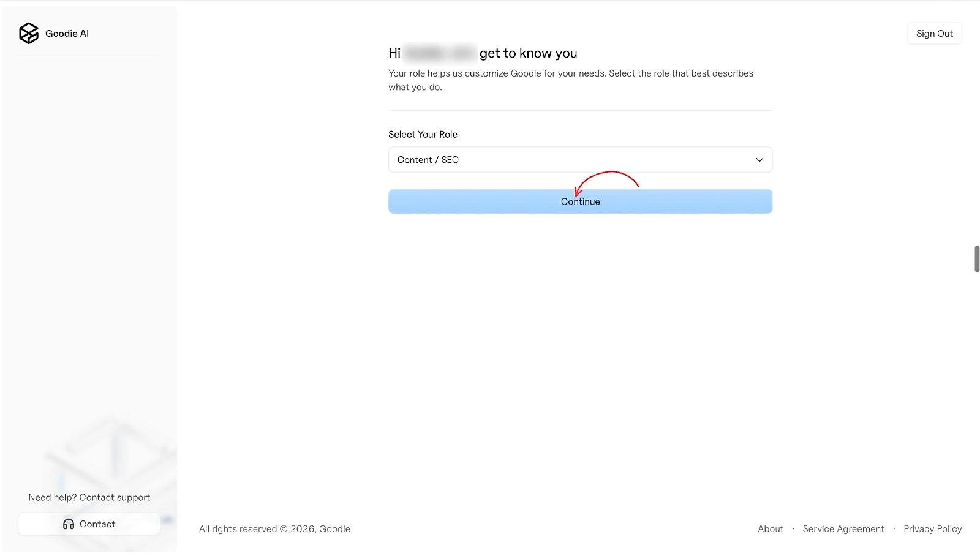The image size is (980, 556).
Task: Open the Select Your Role dropdown
Action: tap(580, 160)
